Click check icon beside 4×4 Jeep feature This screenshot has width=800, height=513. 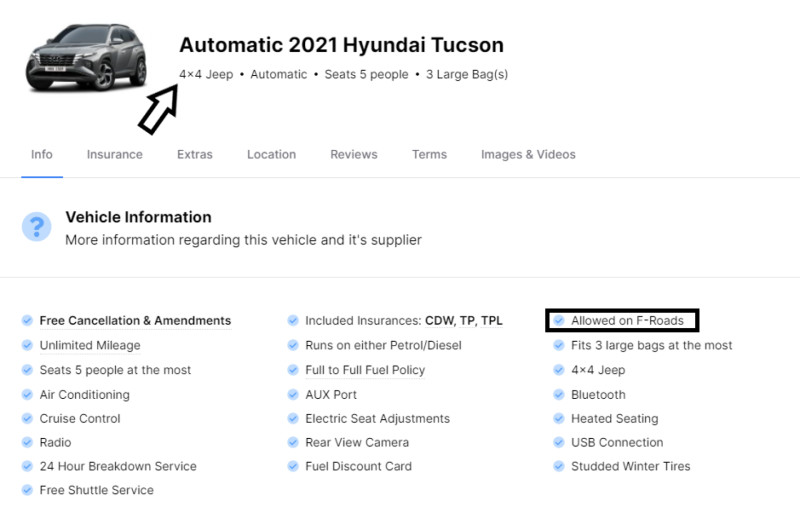(559, 370)
